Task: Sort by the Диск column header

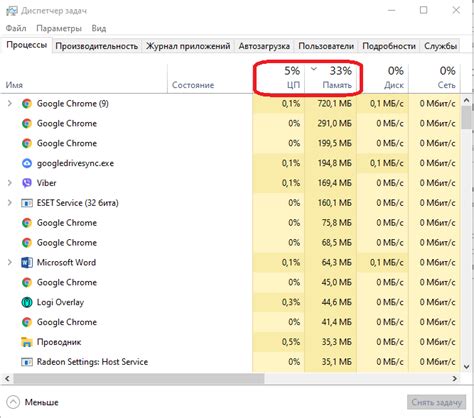Action: [382, 78]
